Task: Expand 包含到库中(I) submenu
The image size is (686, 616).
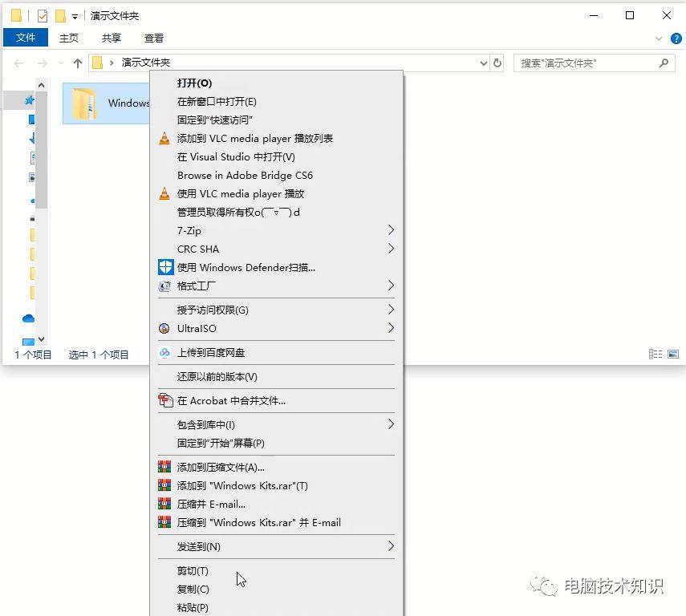Action: coord(391,424)
